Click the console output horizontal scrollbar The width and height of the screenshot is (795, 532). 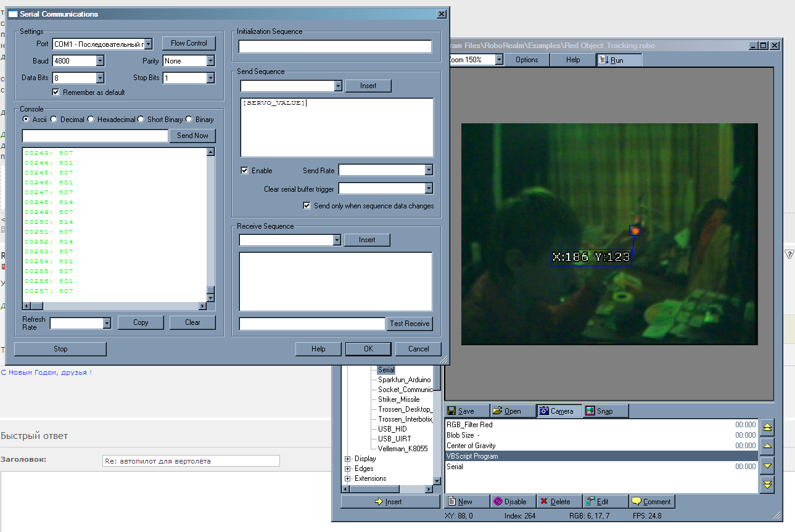[x=114, y=306]
